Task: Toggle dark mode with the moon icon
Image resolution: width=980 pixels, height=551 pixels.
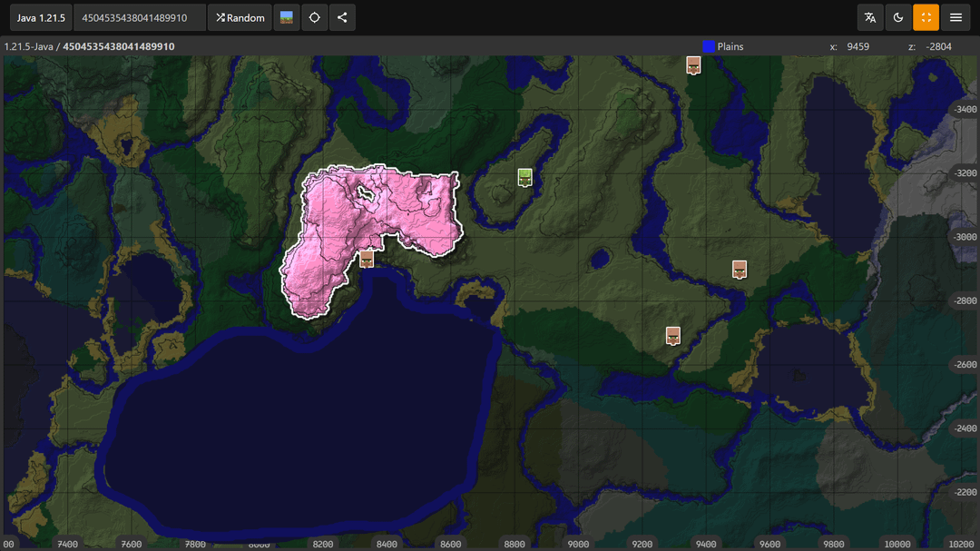Action: tap(898, 17)
